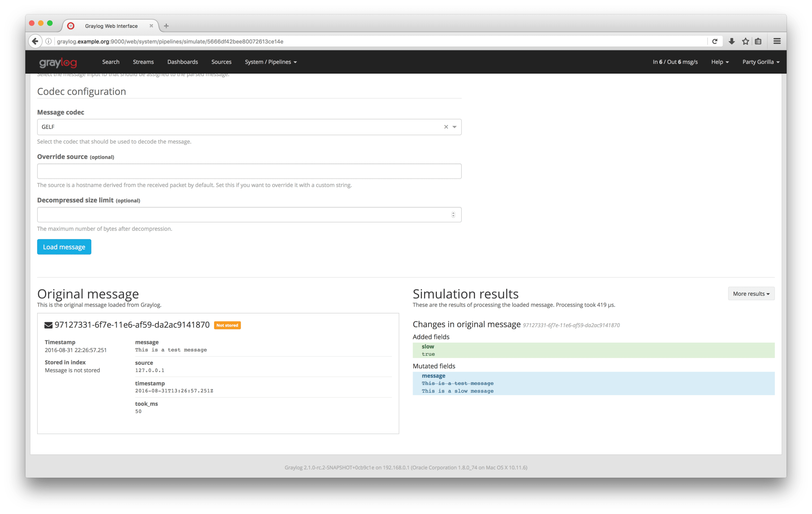Open the Dashboards page
Image resolution: width=812 pixels, height=514 pixels.
(182, 62)
